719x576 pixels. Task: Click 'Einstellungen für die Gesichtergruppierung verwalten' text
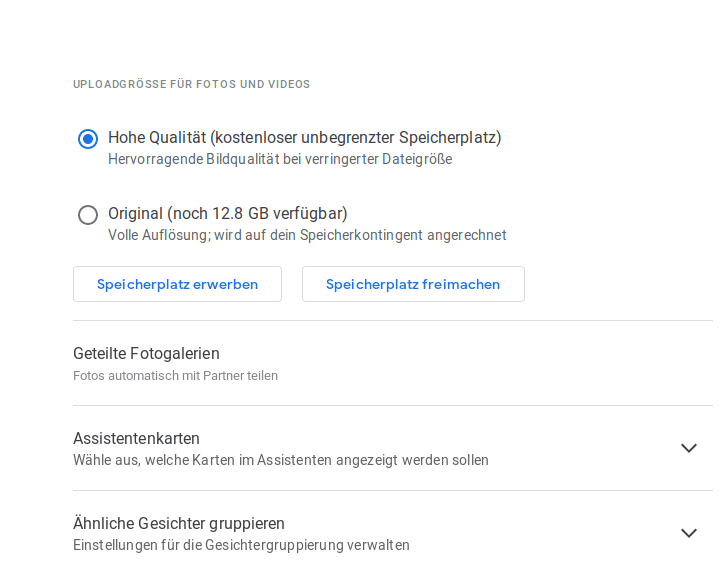tap(241, 545)
